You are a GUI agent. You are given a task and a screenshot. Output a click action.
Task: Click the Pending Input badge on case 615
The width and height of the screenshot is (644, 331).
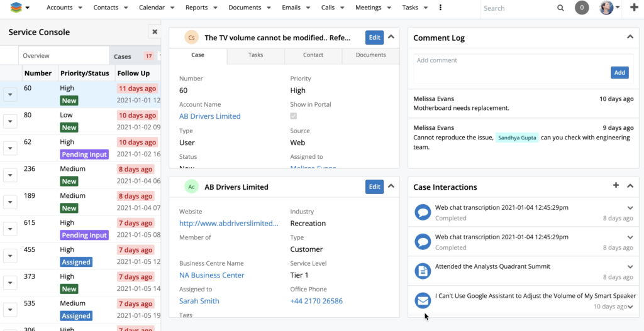tap(84, 235)
